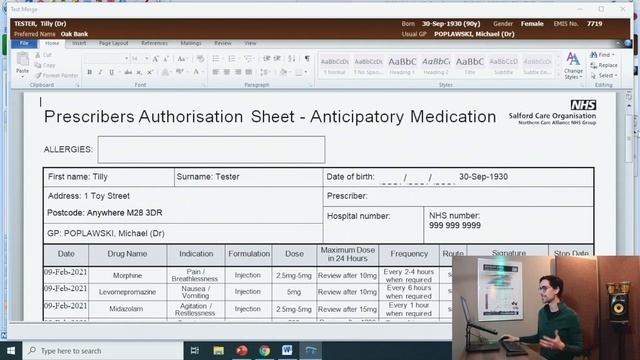The image size is (640, 360).
Task: Click the Paste clipboard icon
Action: click(22, 60)
